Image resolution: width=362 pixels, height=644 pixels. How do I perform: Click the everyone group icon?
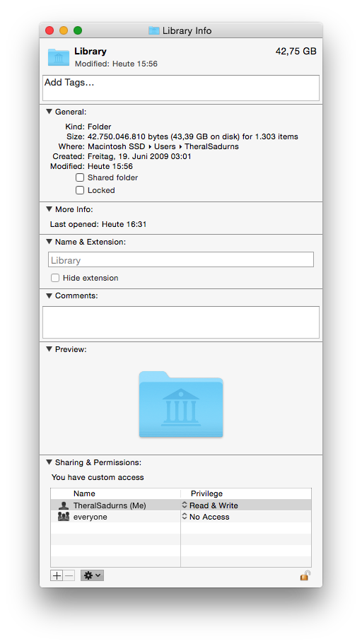[63, 517]
